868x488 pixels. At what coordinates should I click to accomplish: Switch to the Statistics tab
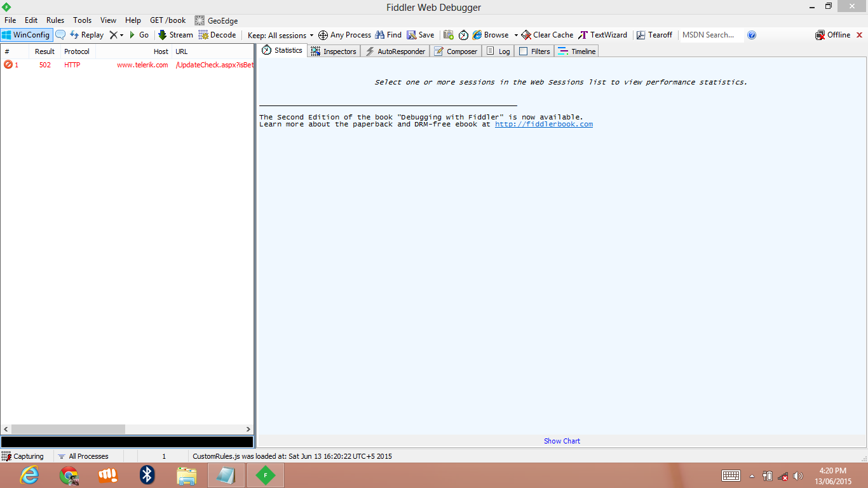(282, 50)
